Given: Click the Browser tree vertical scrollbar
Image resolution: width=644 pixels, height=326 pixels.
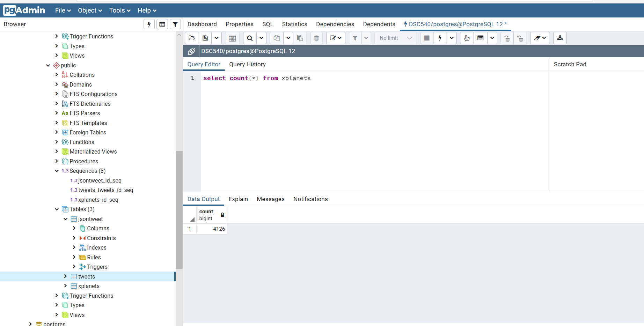Looking at the screenshot, I should (x=179, y=209).
